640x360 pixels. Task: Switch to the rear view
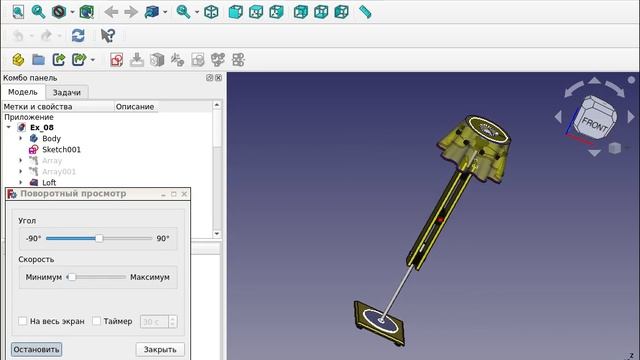click(x=301, y=12)
